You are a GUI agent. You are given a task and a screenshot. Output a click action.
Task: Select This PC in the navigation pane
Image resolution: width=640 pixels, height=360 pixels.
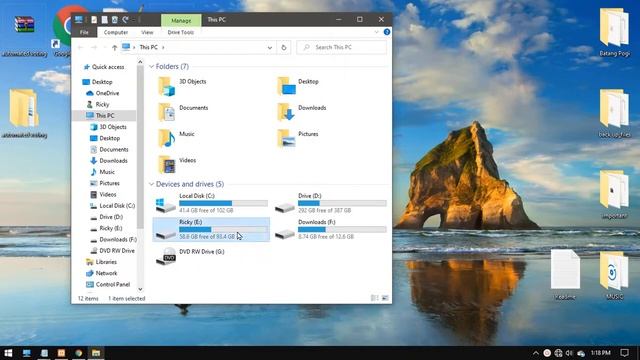tap(104, 116)
